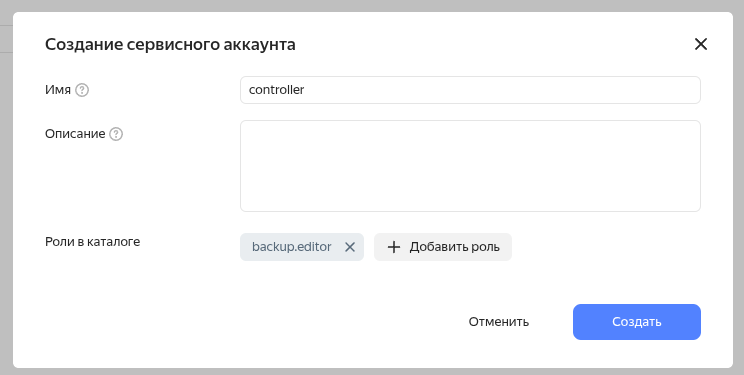Close the service account creation dialog

pyautogui.click(x=700, y=44)
